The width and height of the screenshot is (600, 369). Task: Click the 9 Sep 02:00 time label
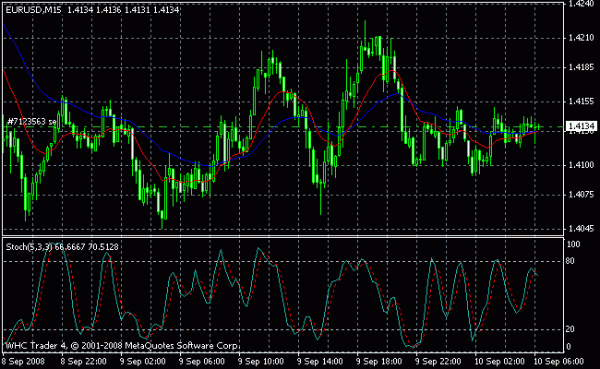click(x=143, y=361)
